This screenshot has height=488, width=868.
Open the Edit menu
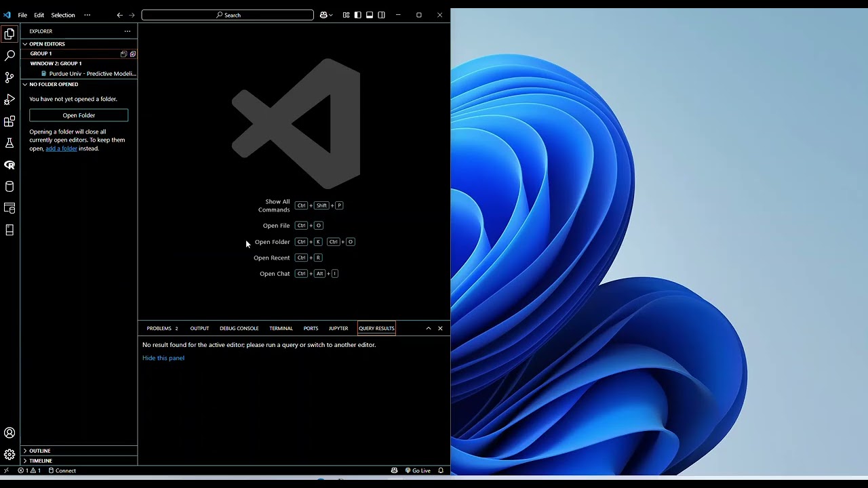point(39,15)
